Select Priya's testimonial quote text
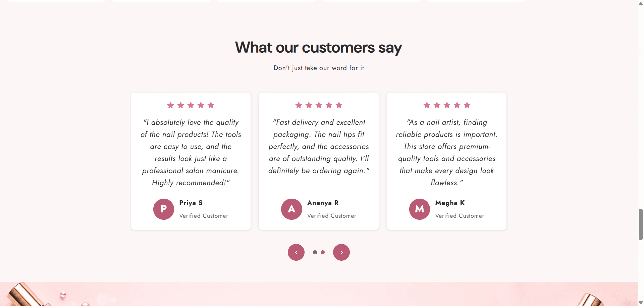 [x=191, y=152]
